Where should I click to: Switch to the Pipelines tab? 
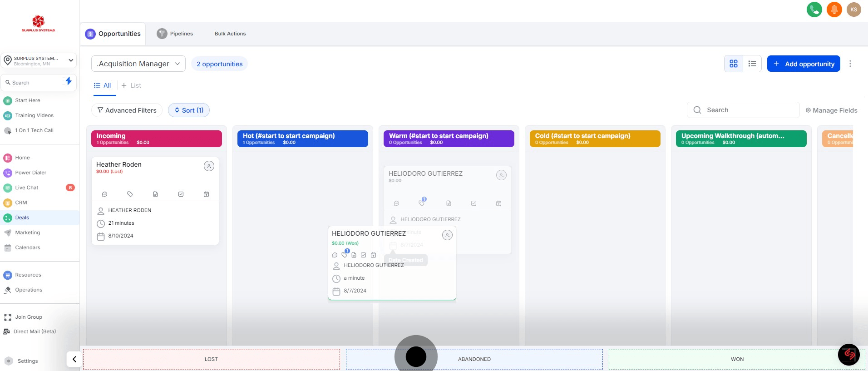coord(175,34)
